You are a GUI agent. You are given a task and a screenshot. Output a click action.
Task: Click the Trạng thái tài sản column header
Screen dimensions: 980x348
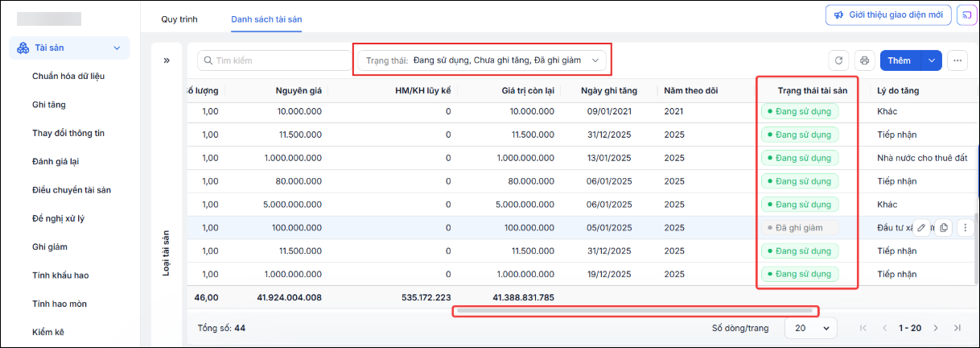click(x=813, y=90)
